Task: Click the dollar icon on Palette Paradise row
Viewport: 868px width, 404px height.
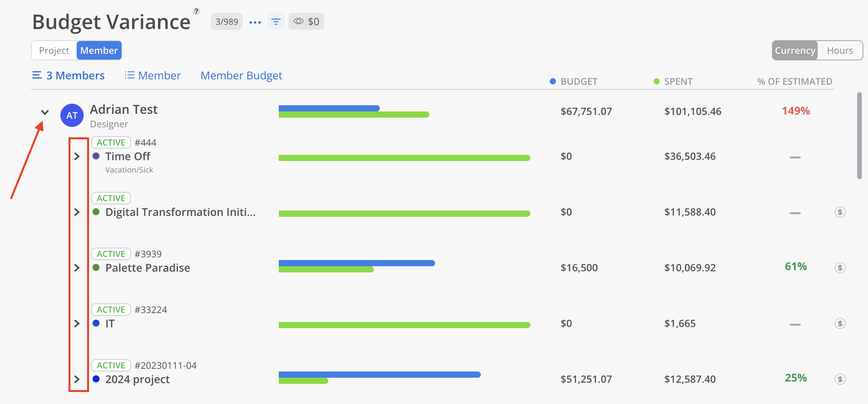Action: pos(840,268)
